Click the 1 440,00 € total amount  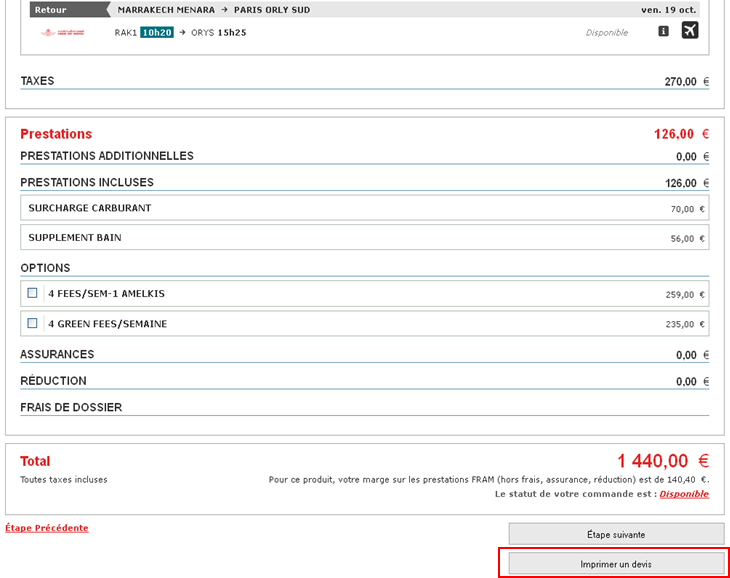tap(662, 461)
